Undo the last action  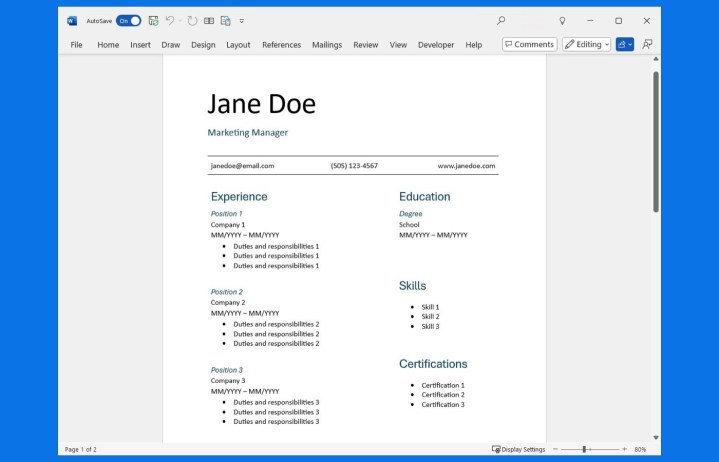[x=170, y=20]
